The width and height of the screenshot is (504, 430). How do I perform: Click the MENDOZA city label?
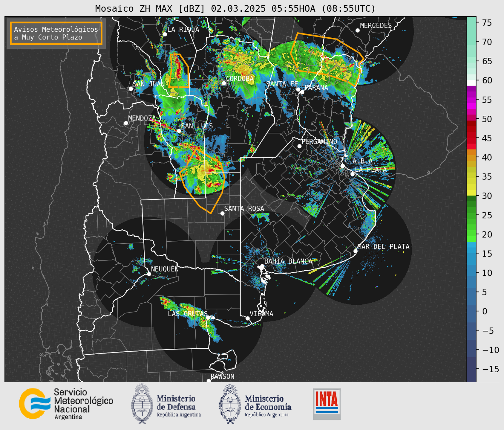click(142, 118)
